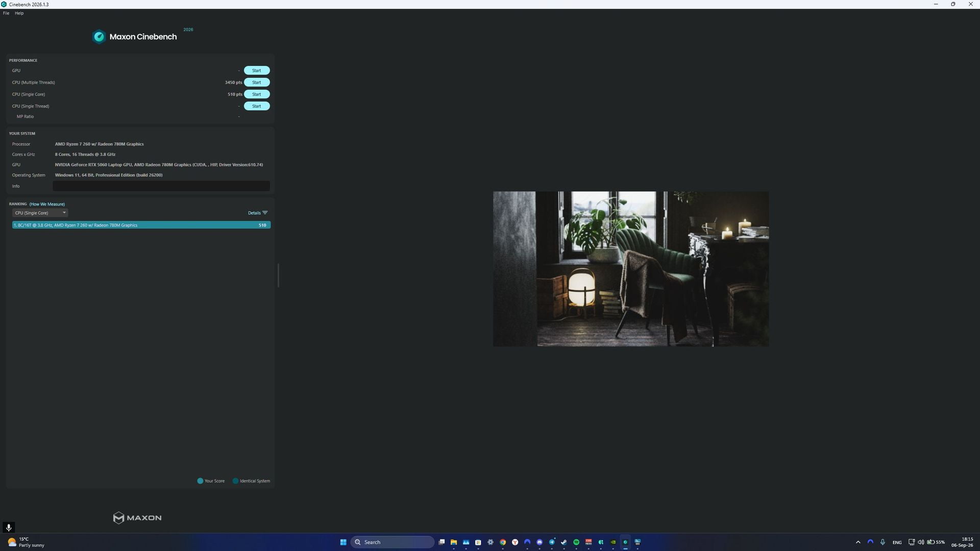Click the battery 55% indicator

[936, 542]
